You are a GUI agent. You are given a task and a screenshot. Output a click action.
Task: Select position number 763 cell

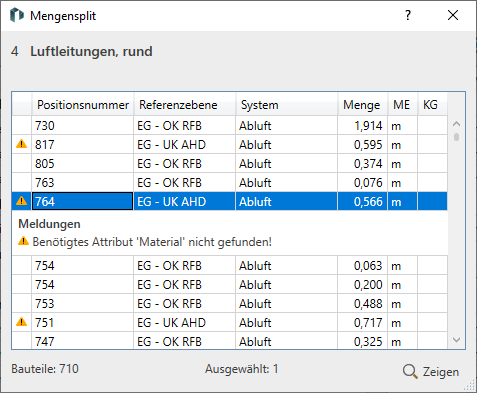click(83, 183)
